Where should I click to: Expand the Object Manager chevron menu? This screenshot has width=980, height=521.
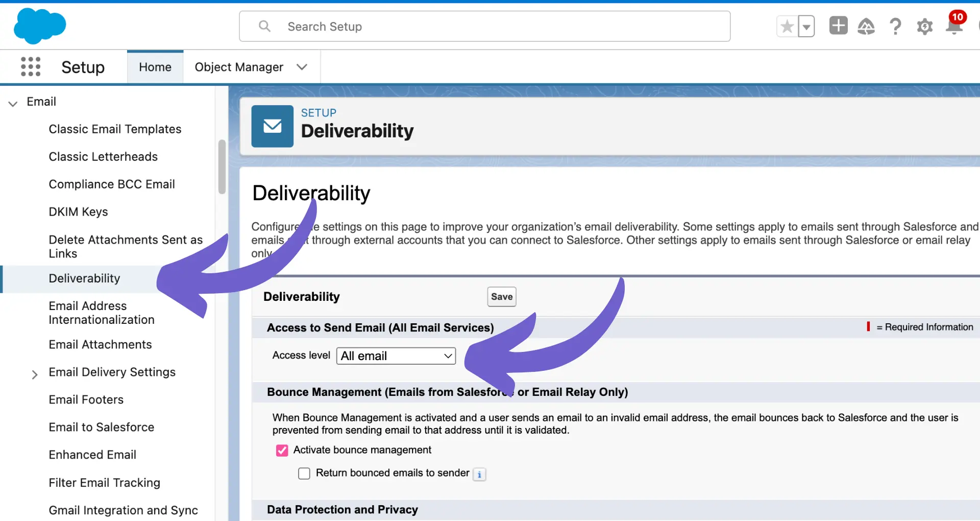[302, 67]
